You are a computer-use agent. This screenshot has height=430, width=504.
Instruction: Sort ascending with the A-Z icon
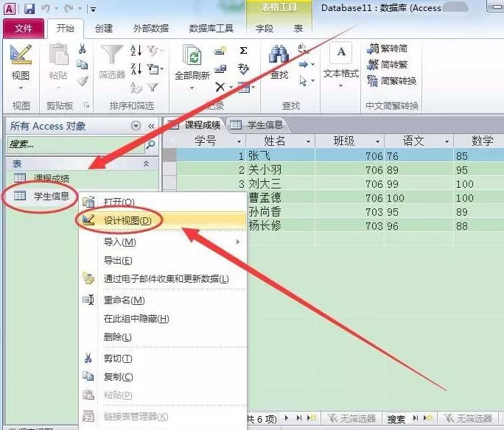136,50
